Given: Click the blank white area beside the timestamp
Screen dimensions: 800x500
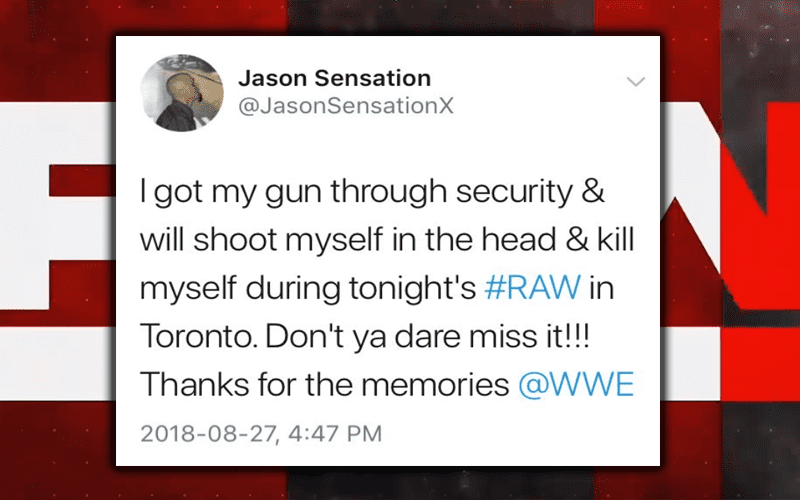Looking at the screenshot, I should tap(520, 434).
